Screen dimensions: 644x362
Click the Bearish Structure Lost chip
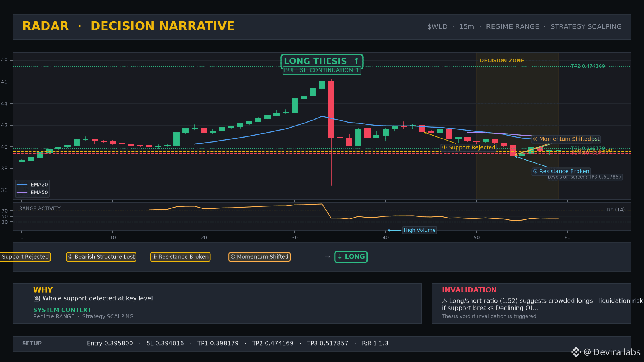click(101, 257)
